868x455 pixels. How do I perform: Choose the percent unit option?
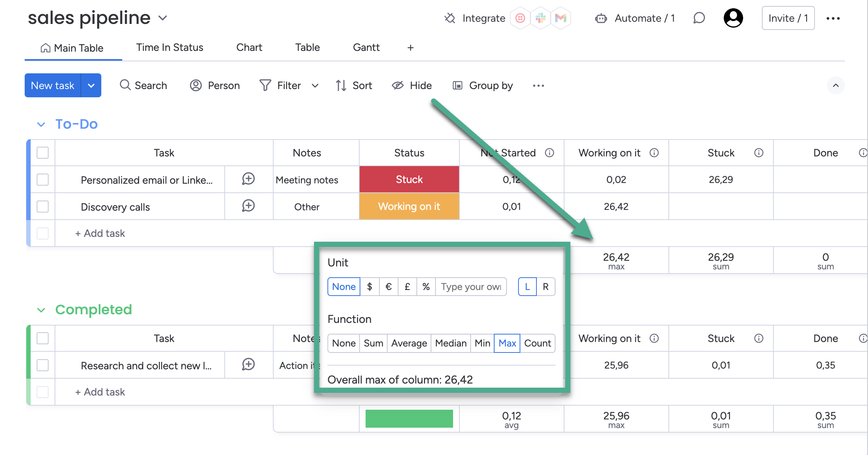pos(426,287)
